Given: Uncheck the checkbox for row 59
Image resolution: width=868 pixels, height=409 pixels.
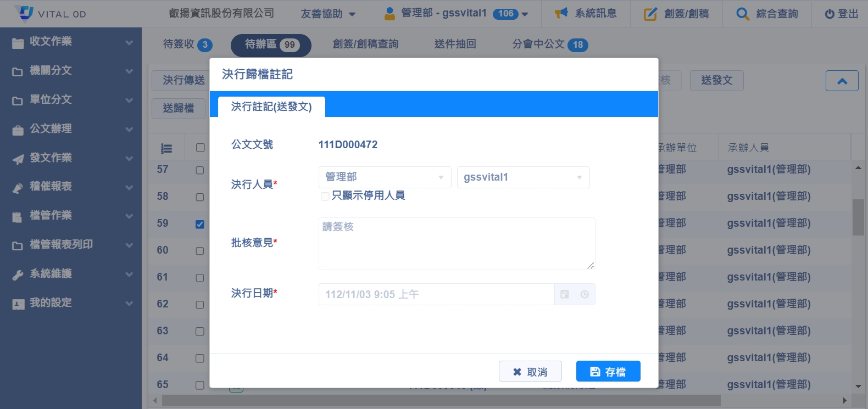Looking at the screenshot, I should 200,224.
